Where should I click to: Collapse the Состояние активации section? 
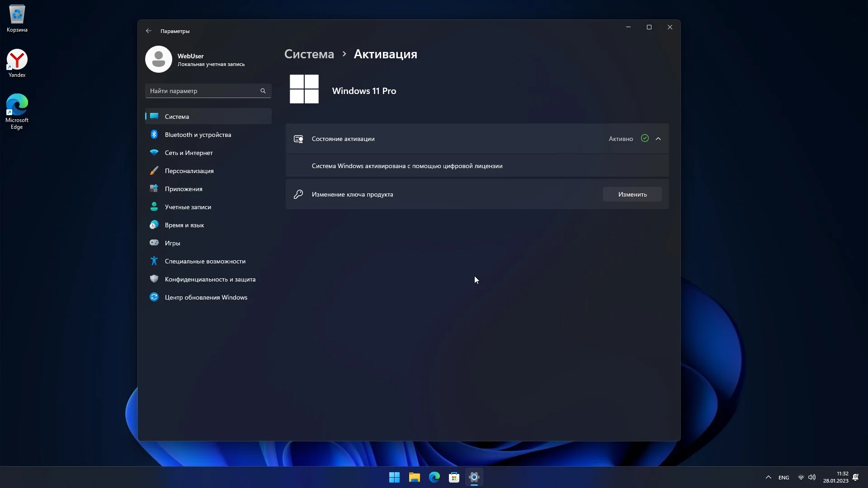(x=658, y=139)
